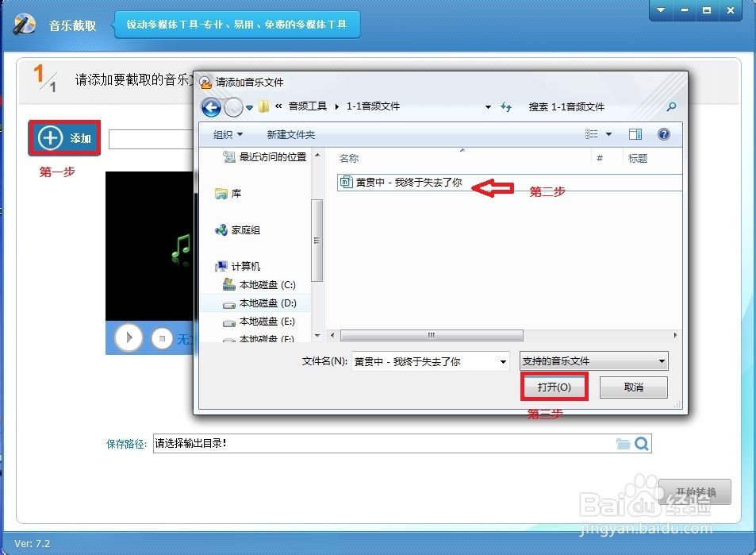
Task: Click the navigation pane vertical scrollbar thumb
Action: [317, 241]
